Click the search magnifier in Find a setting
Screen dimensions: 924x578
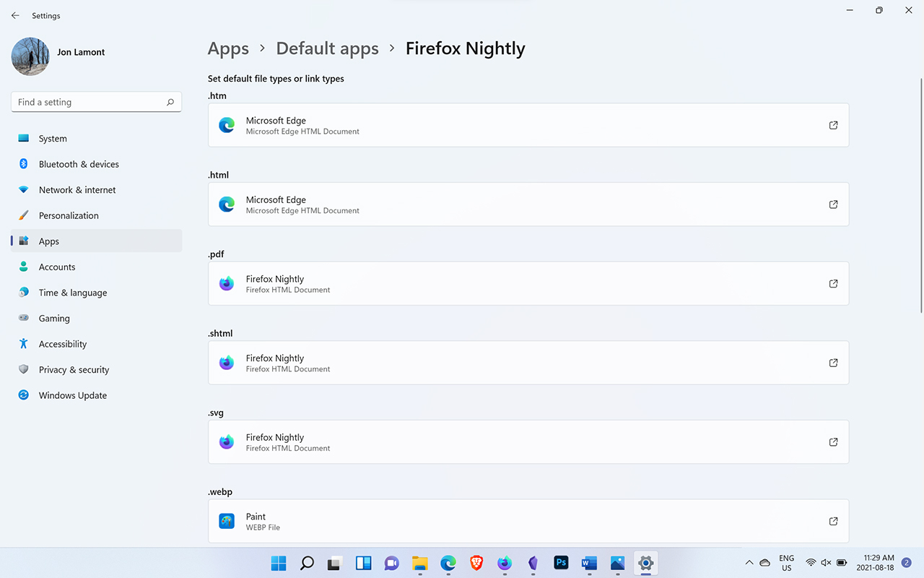[170, 103]
